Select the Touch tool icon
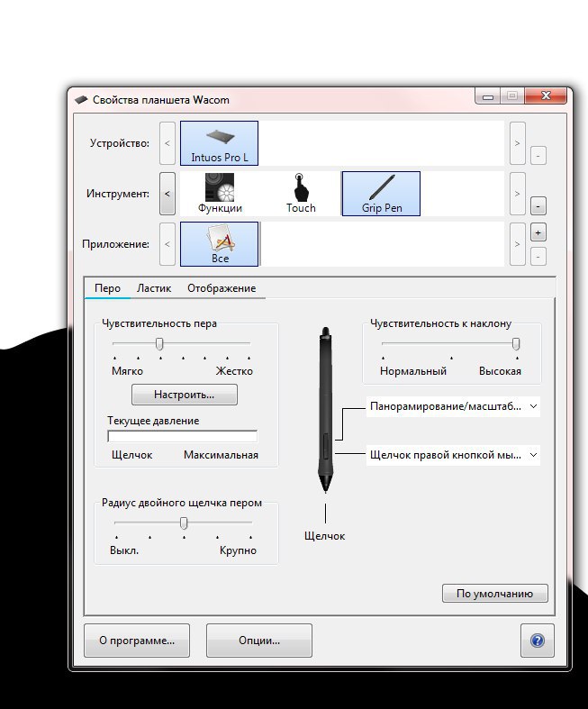 (301, 194)
